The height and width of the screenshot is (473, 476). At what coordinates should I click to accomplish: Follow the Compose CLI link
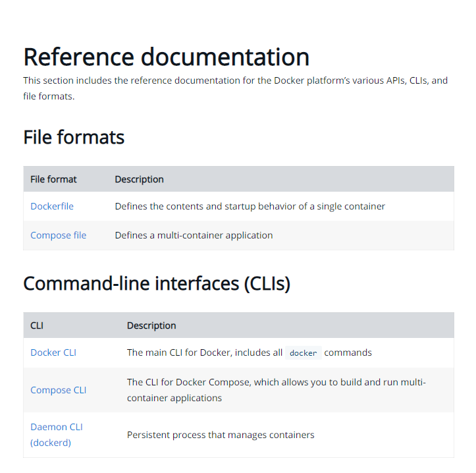[x=58, y=390]
